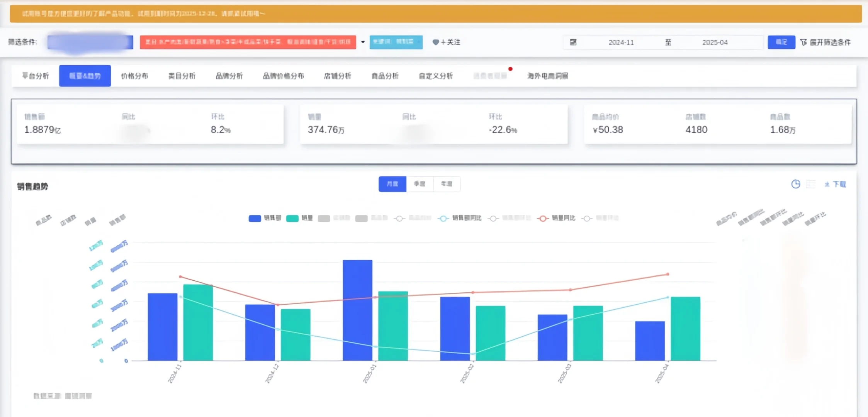
Task: Open the 海外电商洞察 tab
Action: (547, 76)
